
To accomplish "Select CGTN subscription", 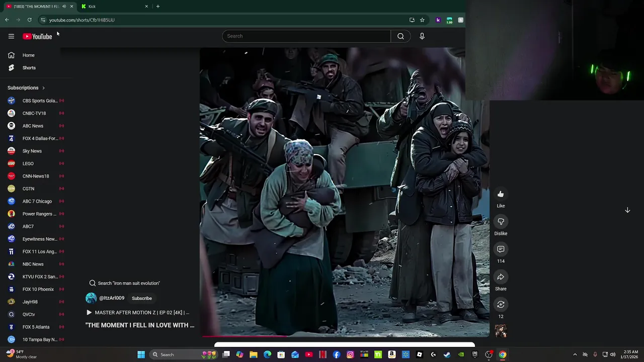I will 35,189.
